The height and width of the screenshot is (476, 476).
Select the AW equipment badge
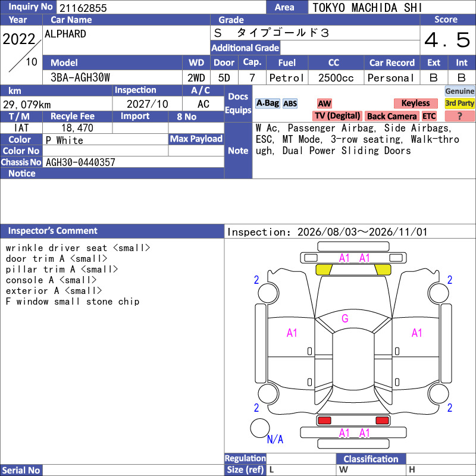click(324, 104)
